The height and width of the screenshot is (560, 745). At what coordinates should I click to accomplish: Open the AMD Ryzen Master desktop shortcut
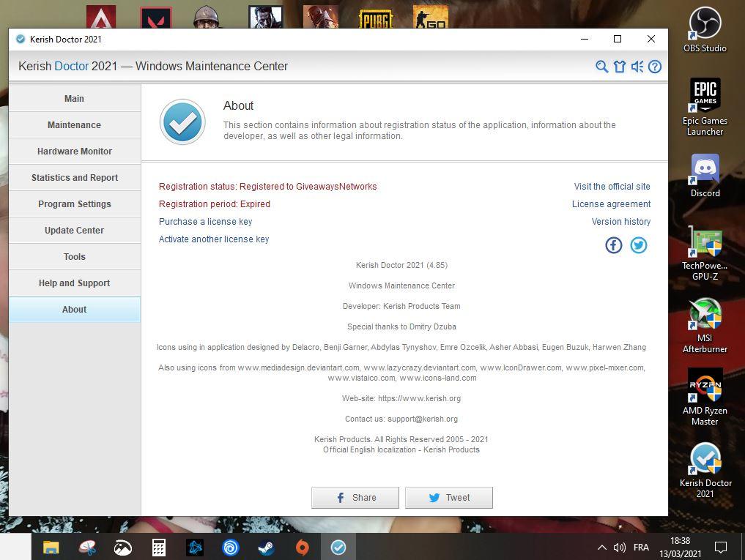(705, 397)
